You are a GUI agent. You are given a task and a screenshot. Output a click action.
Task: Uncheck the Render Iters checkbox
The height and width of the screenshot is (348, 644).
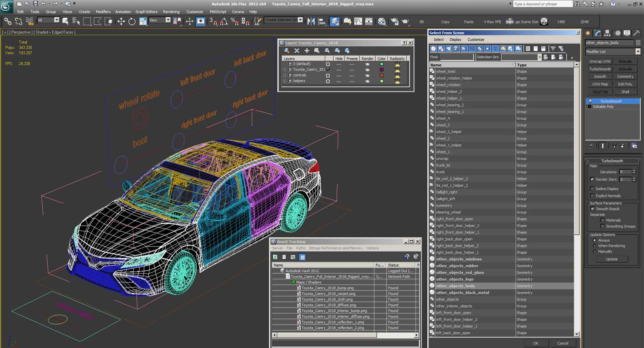pyautogui.click(x=592, y=179)
